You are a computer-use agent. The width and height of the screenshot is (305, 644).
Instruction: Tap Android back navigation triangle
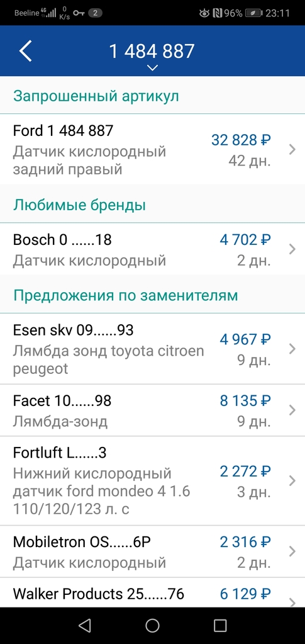tap(84, 625)
